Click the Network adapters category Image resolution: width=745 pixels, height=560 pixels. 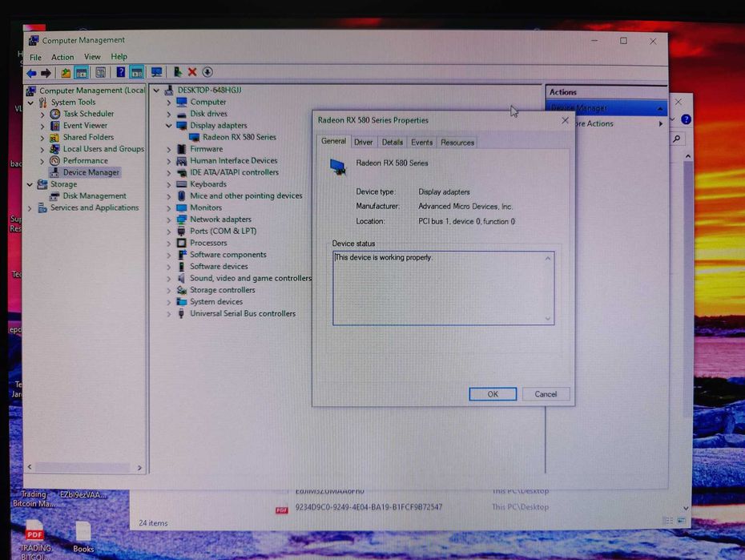click(x=220, y=220)
